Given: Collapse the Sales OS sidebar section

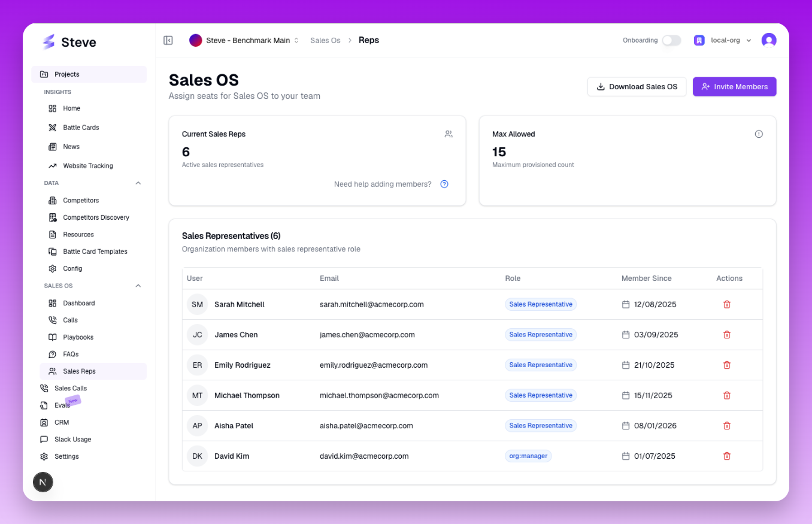Looking at the screenshot, I should coord(138,286).
